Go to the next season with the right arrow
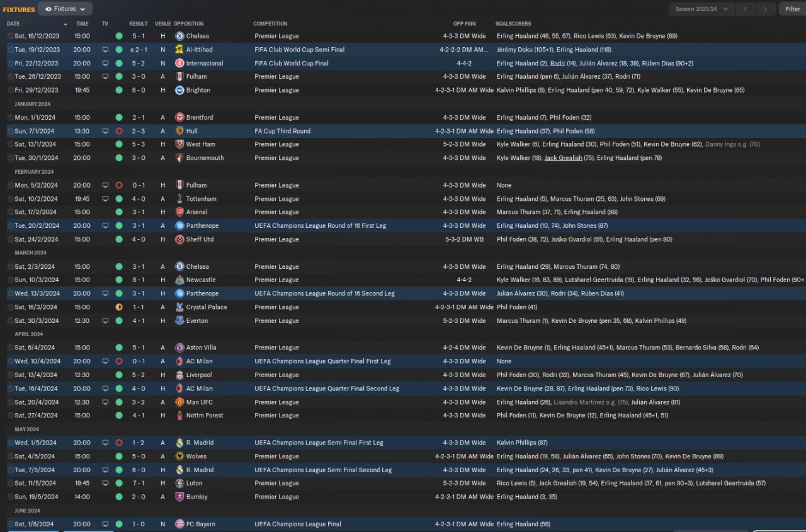This screenshot has height=532, width=806. (x=766, y=9)
